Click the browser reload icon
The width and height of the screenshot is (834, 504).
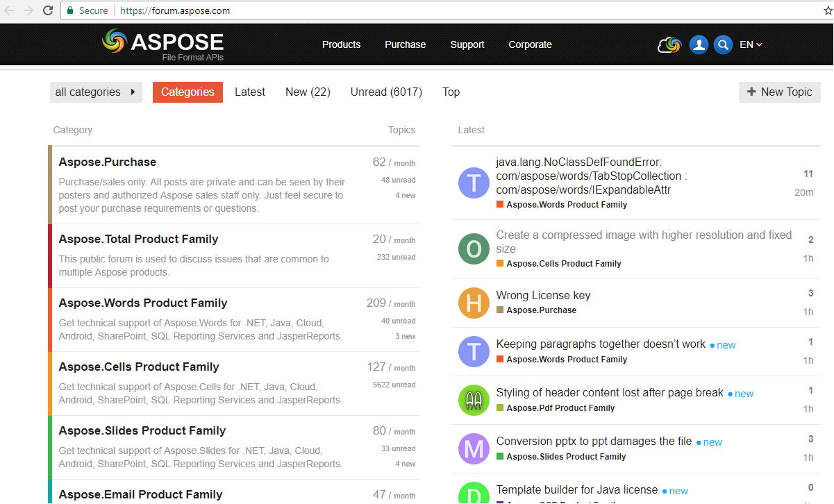tap(47, 10)
